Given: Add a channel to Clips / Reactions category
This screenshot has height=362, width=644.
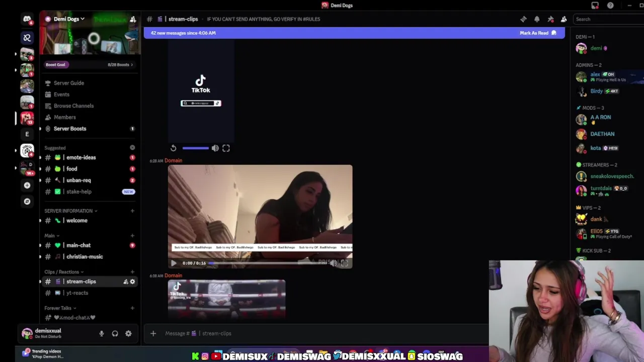Looking at the screenshot, I should click(132, 272).
